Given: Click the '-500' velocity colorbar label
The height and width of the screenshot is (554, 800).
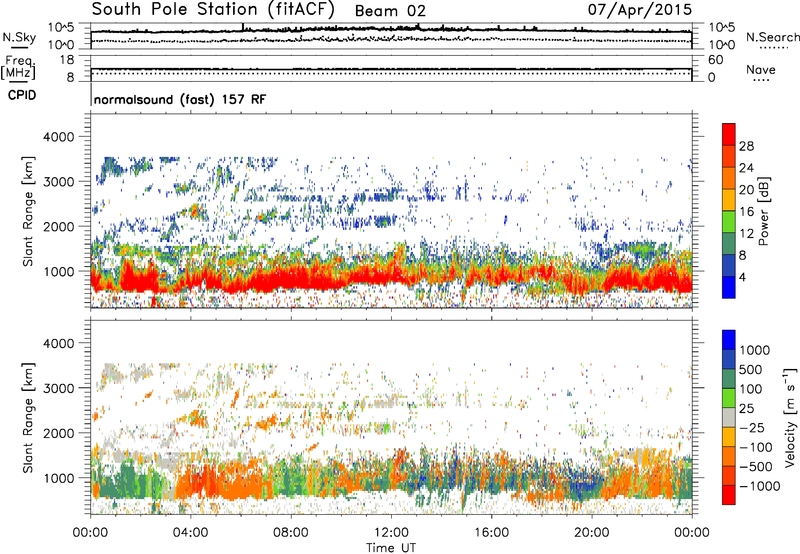Looking at the screenshot, I should [x=756, y=467].
